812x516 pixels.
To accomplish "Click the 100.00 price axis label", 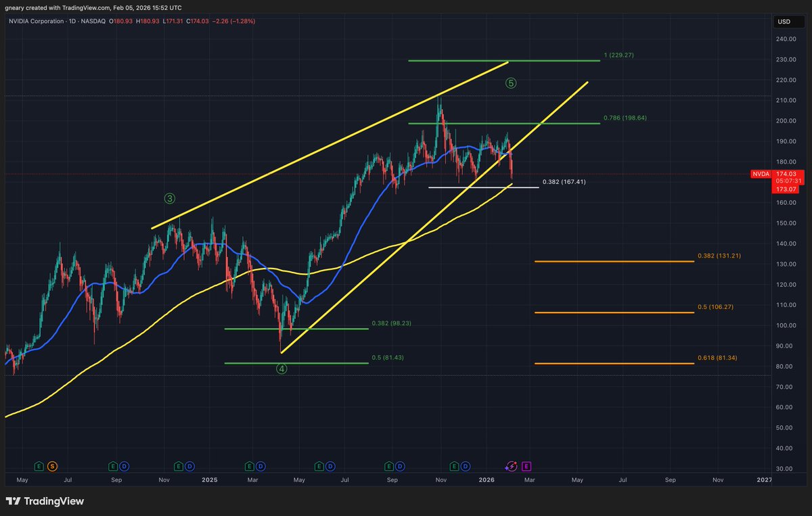I will click(x=787, y=325).
